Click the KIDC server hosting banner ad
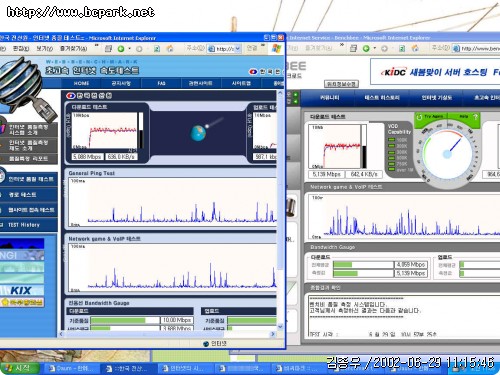 (x=435, y=72)
